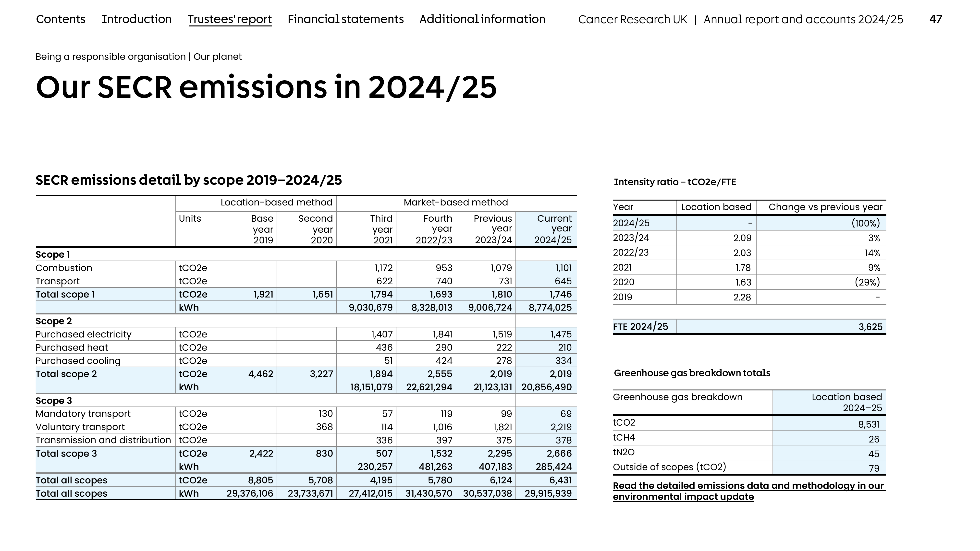This screenshot has width=980, height=551.
Task: Click the tCH4 row label
Action: click(624, 438)
